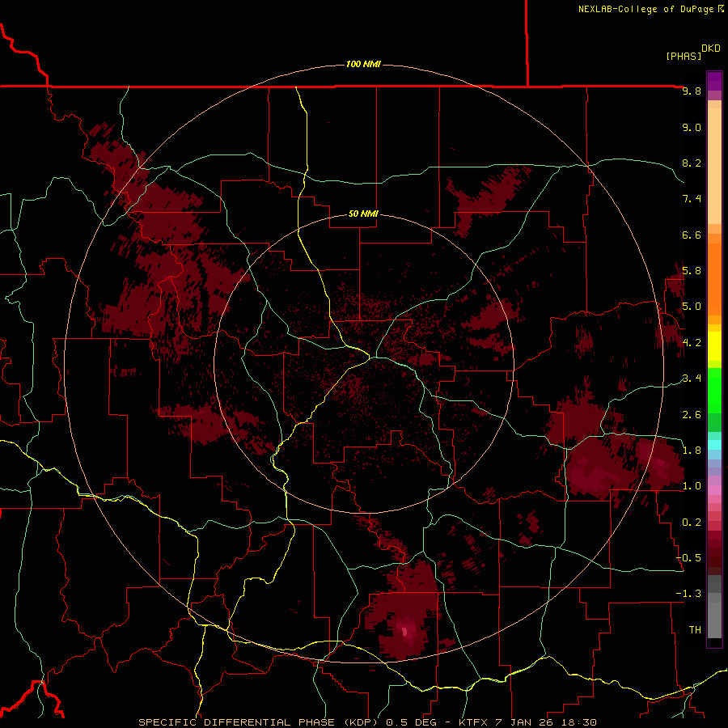Click the 1.8 value on the scale

point(692,451)
